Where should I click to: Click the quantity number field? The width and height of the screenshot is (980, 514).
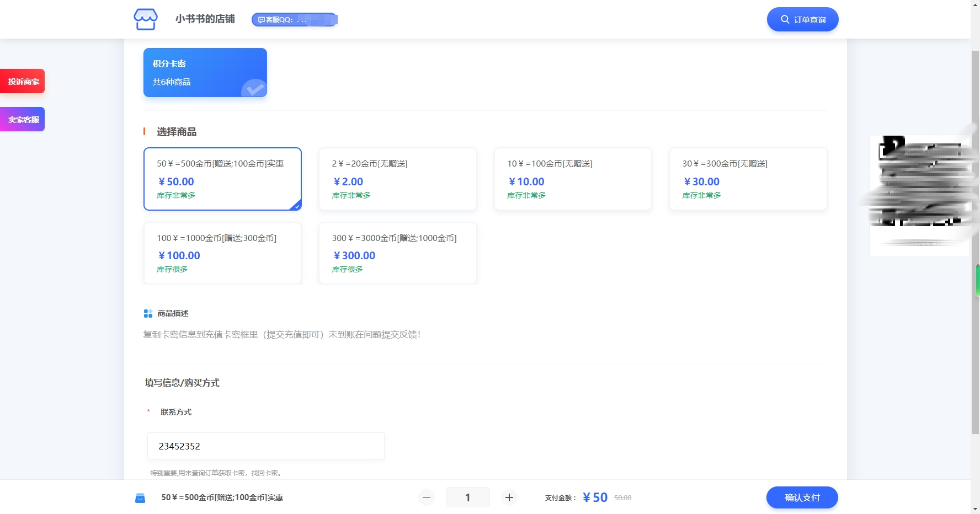click(x=467, y=497)
